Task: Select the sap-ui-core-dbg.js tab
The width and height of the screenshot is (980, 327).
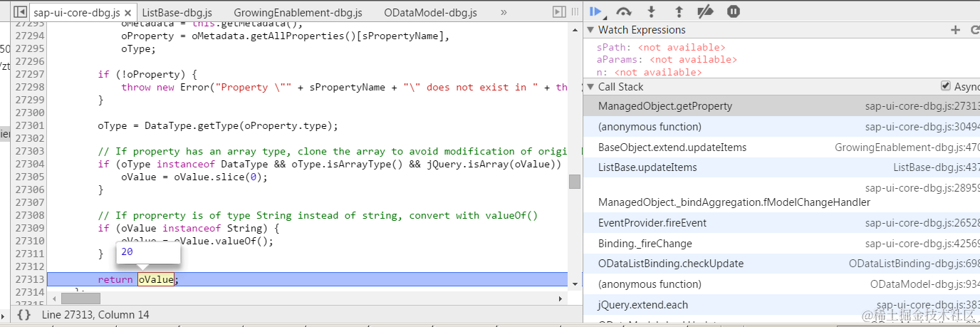Action: coord(77,13)
